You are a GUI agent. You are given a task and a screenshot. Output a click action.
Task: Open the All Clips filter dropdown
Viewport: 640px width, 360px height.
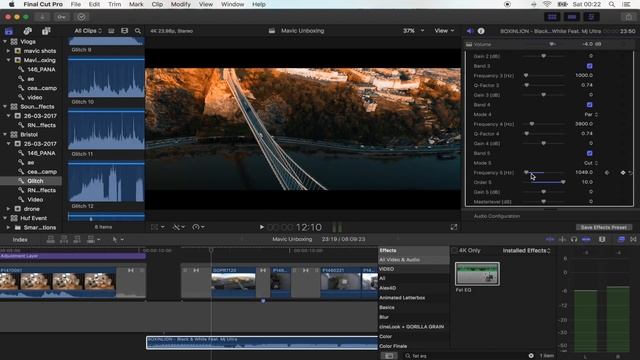pyautogui.click(x=88, y=31)
